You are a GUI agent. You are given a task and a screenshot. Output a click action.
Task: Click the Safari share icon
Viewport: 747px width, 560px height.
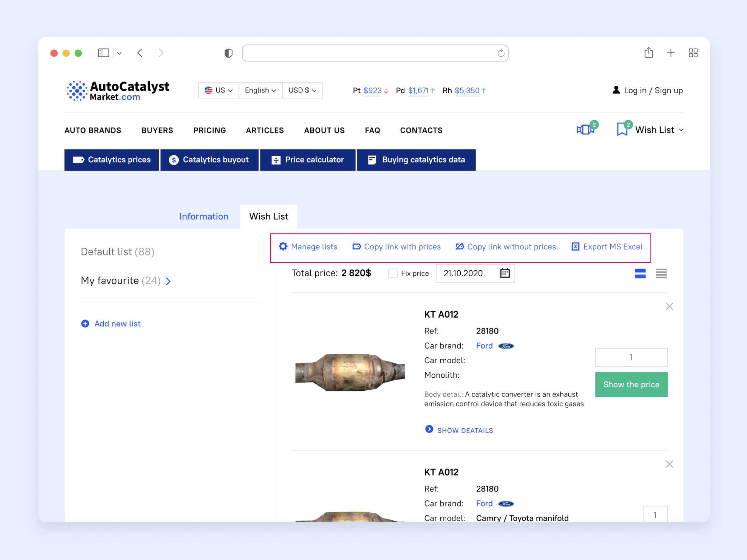point(648,53)
